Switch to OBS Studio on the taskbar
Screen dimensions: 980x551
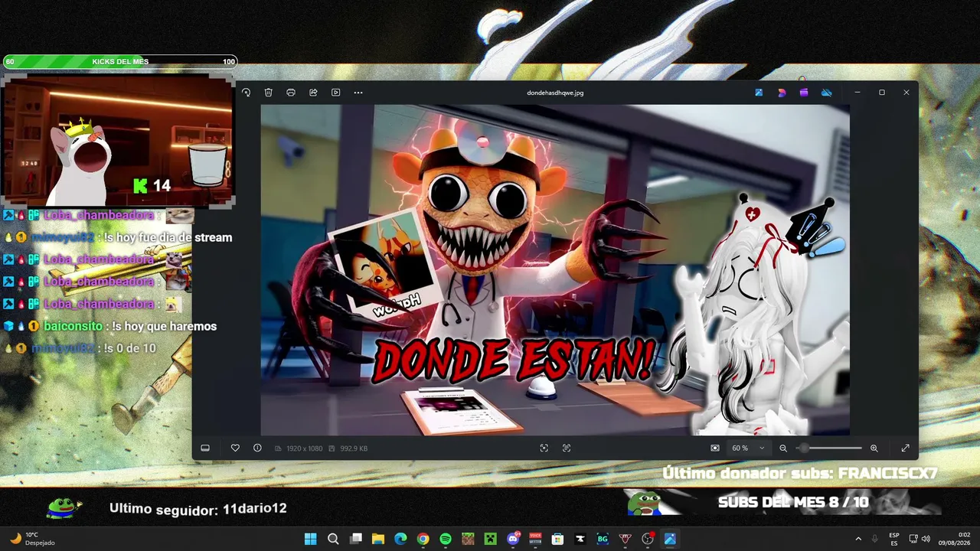pyautogui.click(x=648, y=539)
